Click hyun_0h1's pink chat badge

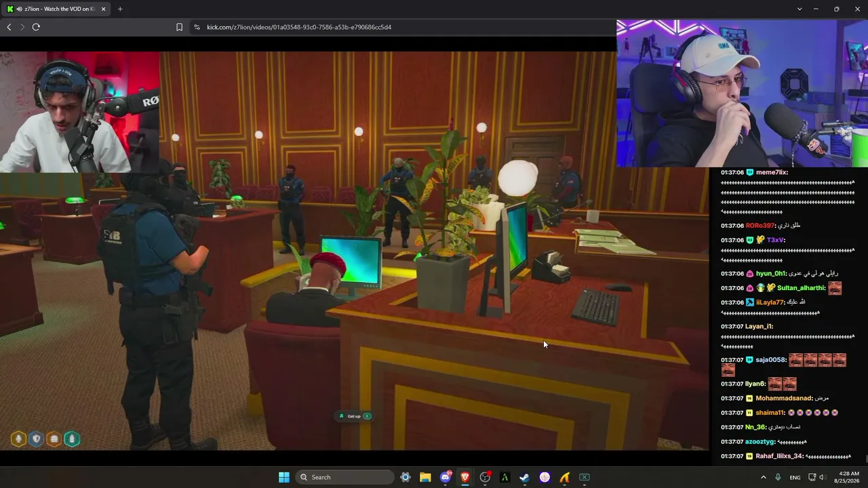pos(750,274)
